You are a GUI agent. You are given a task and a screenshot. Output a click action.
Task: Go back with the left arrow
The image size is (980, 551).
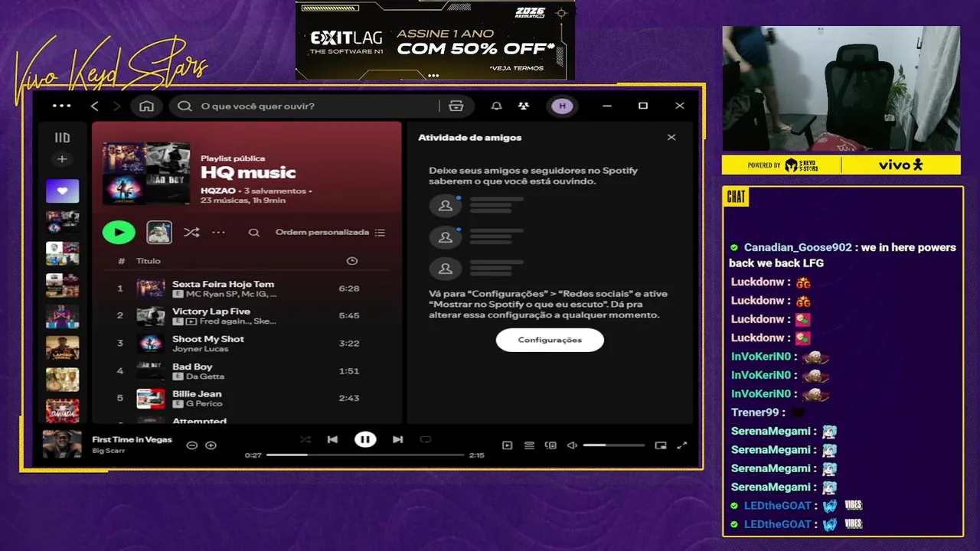[95, 106]
